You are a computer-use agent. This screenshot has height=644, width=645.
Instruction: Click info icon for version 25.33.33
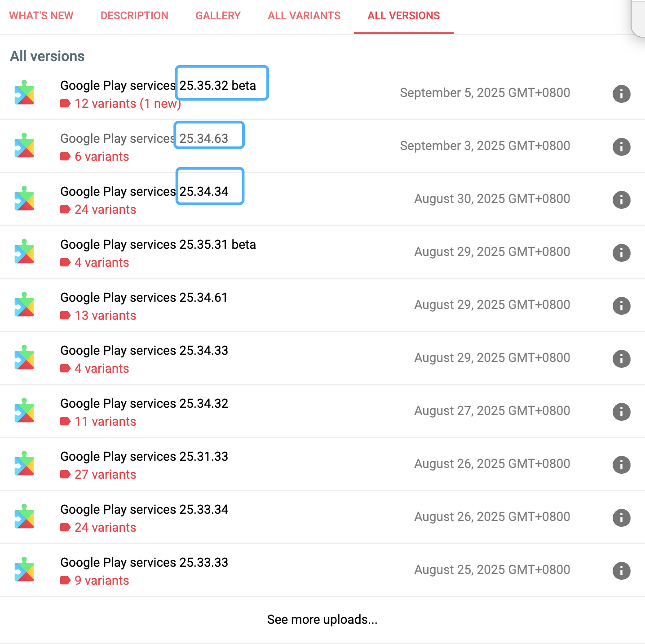[621, 571]
